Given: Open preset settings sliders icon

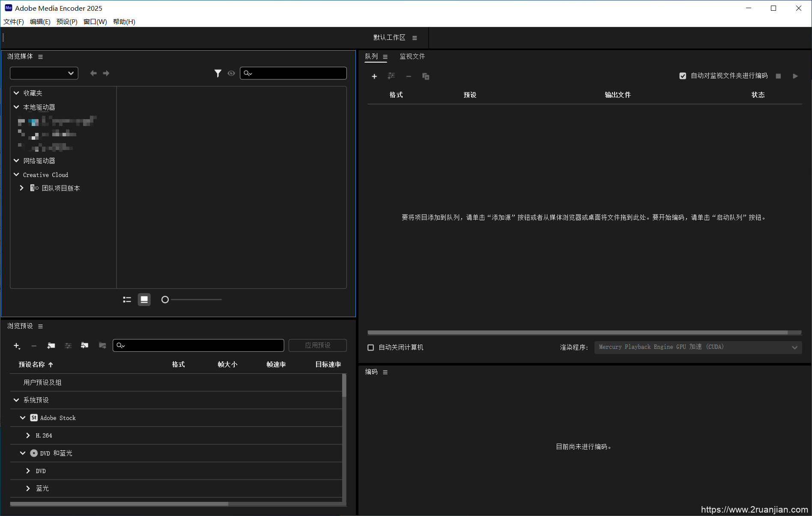Looking at the screenshot, I should 68,345.
